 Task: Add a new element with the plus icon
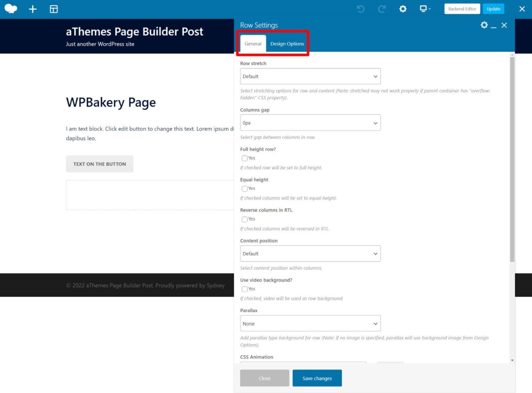coord(33,9)
